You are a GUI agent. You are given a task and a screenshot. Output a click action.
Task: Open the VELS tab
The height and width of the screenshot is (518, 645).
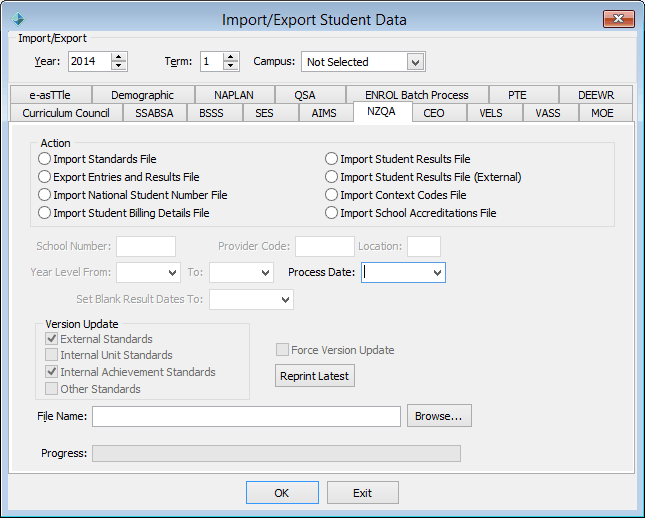(x=491, y=113)
